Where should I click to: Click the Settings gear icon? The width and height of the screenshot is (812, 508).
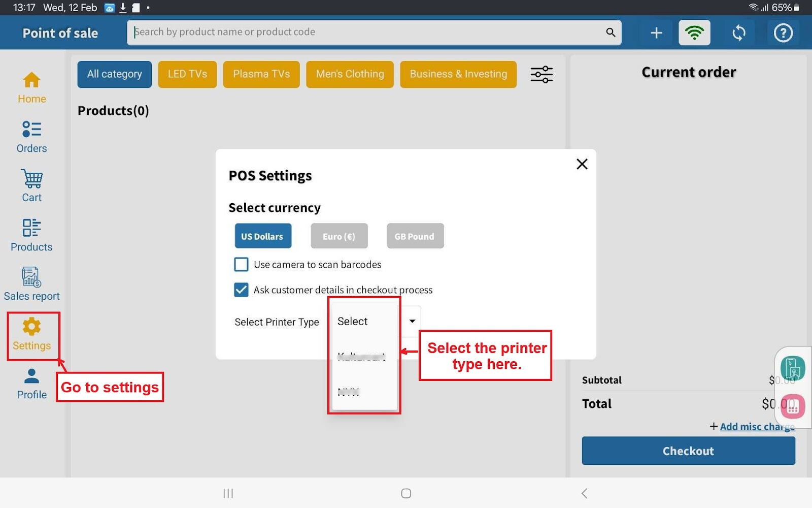[x=31, y=327]
